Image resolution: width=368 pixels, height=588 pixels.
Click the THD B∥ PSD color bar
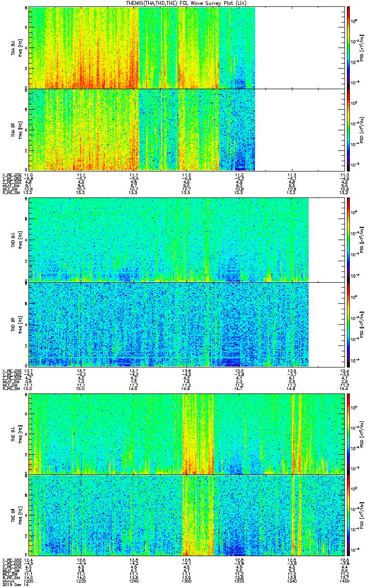click(348, 324)
